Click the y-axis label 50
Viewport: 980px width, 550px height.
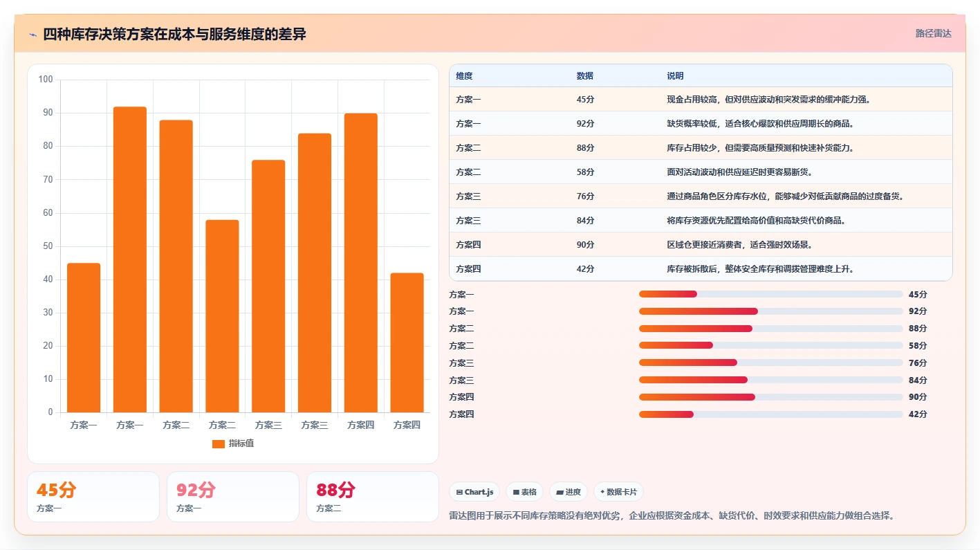[48, 246]
